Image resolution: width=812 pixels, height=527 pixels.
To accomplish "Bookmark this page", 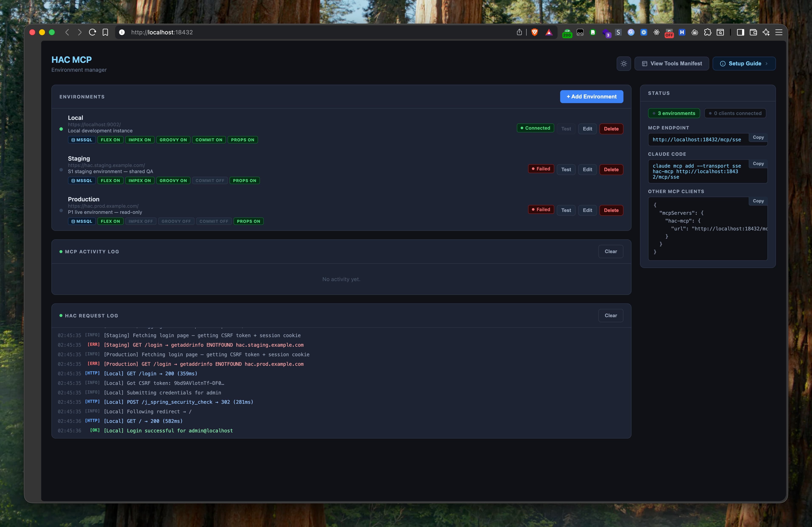I will pos(105,32).
